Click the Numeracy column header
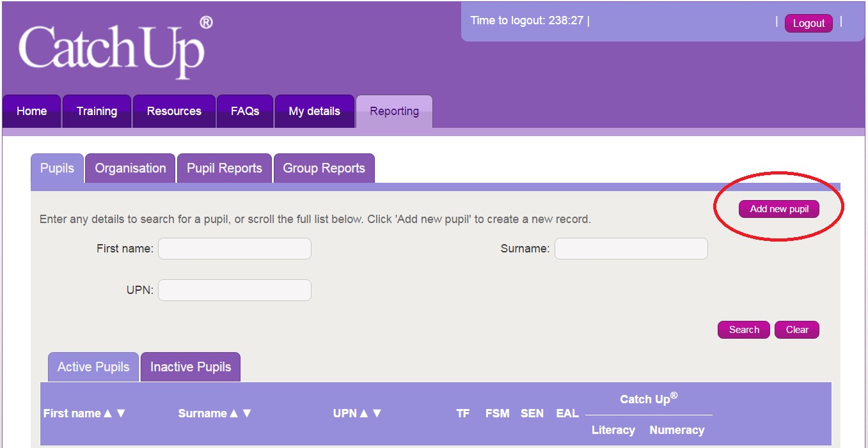Viewport: 868px width, 448px height. [677, 430]
